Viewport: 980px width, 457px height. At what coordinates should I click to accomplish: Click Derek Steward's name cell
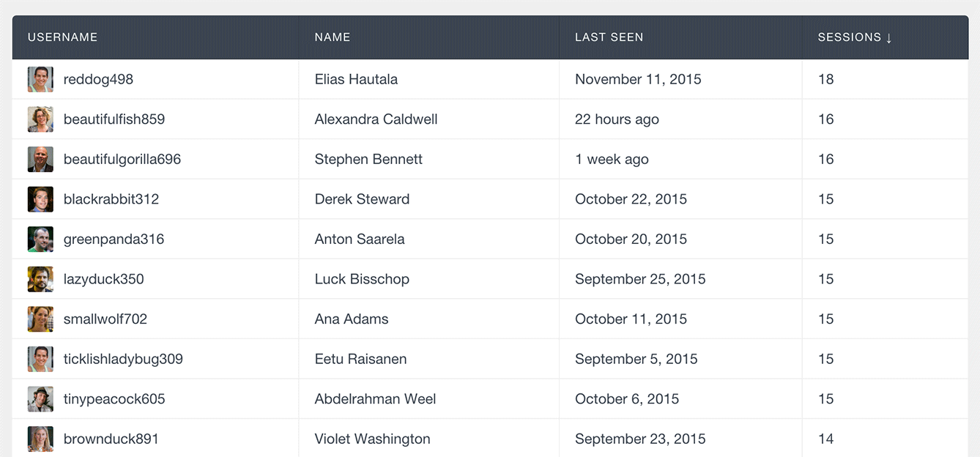(429, 199)
